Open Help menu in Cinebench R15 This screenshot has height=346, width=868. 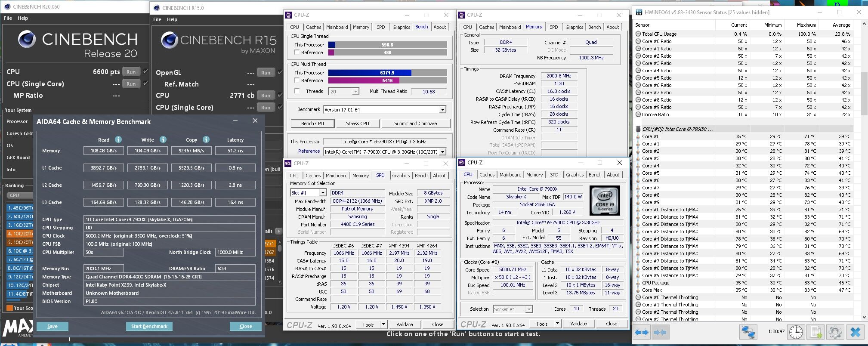click(172, 19)
